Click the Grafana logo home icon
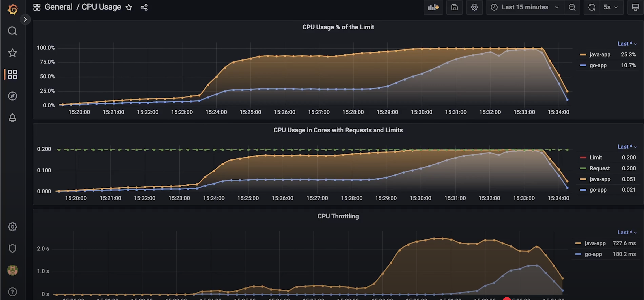The image size is (644, 300). (12, 9)
